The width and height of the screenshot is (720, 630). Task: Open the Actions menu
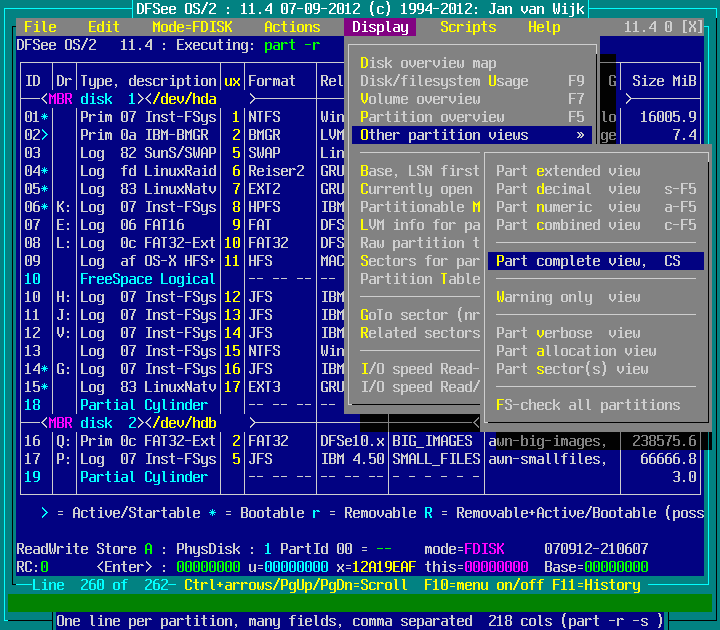point(292,27)
